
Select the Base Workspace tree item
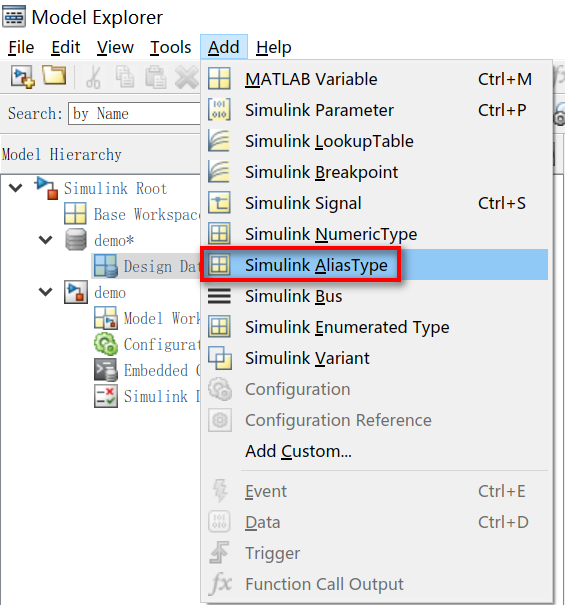[x=132, y=214]
